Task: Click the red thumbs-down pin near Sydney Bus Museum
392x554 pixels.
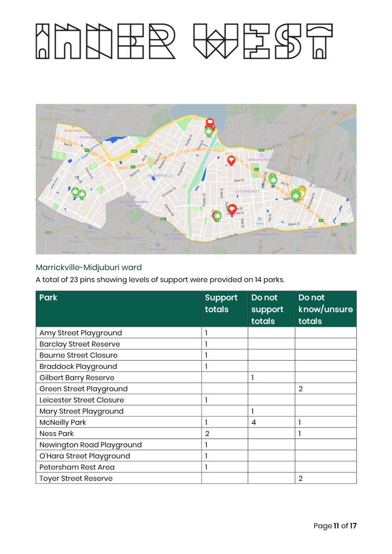Action: coord(231,160)
